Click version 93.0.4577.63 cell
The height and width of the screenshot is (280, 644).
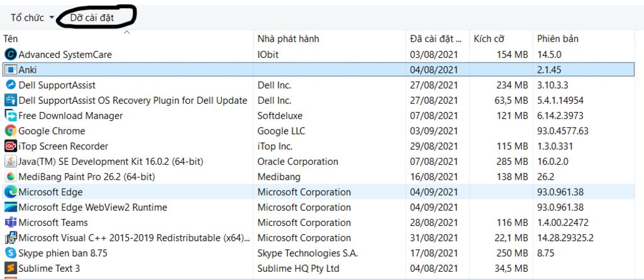563,131
